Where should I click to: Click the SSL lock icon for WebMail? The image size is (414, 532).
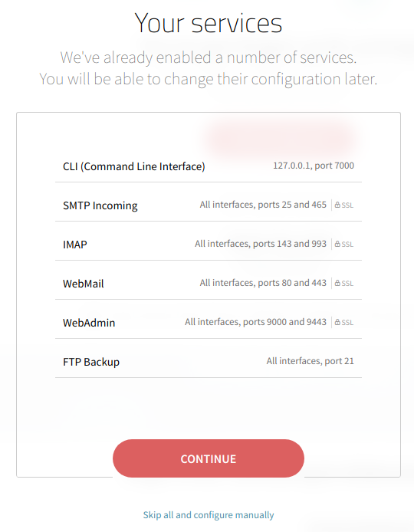(337, 283)
